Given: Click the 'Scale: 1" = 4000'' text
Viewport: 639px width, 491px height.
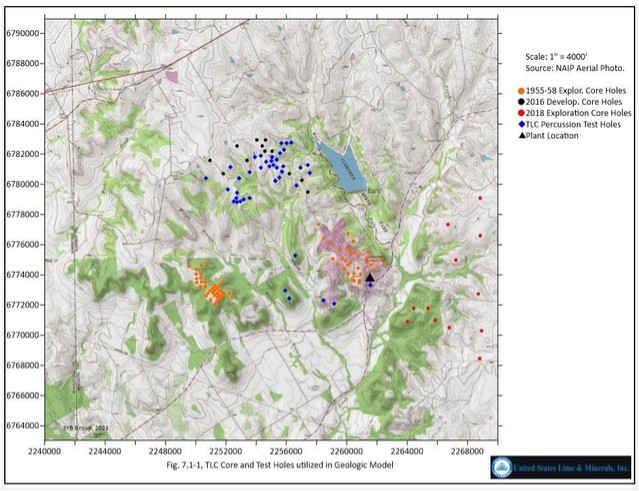Looking at the screenshot, I should coord(556,55).
